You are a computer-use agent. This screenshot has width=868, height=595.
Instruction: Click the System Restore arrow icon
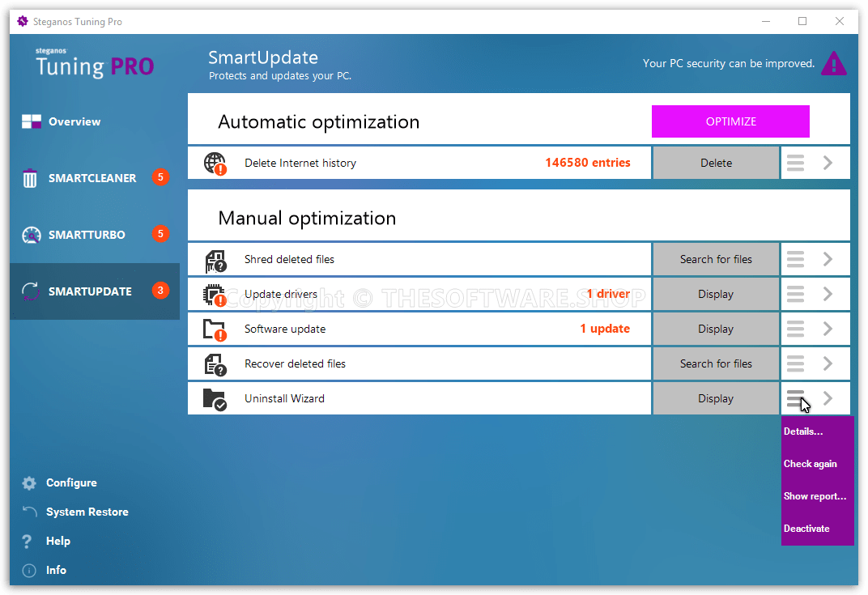point(30,512)
